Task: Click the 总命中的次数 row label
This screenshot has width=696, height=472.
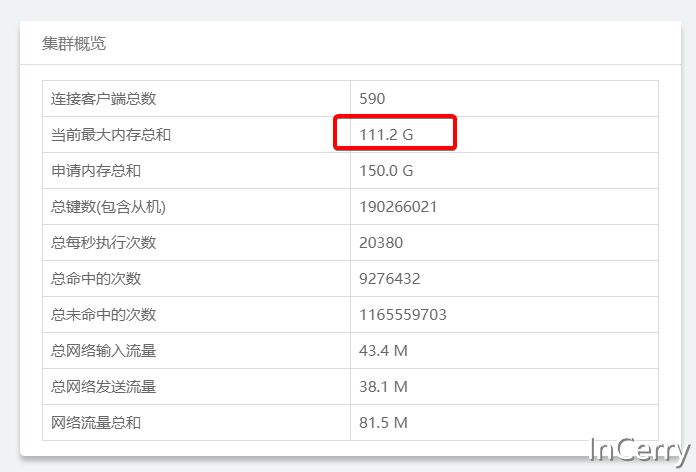Action: (x=96, y=279)
